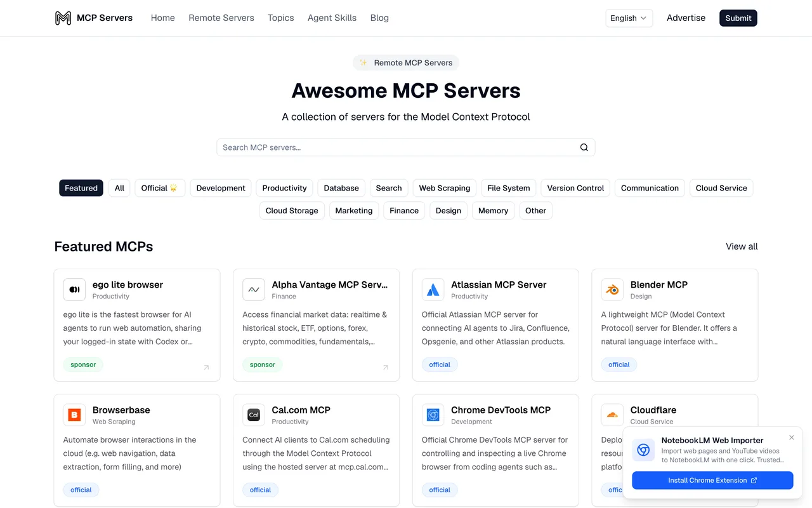Viewport: 812px width, 508px height.
Task: Go to Home in navigation
Action: (x=163, y=18)
